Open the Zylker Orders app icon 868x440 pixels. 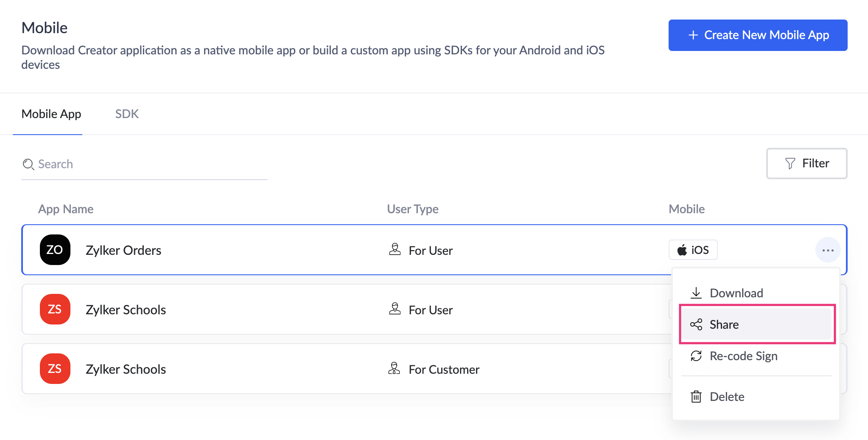(x=55, y=250)
